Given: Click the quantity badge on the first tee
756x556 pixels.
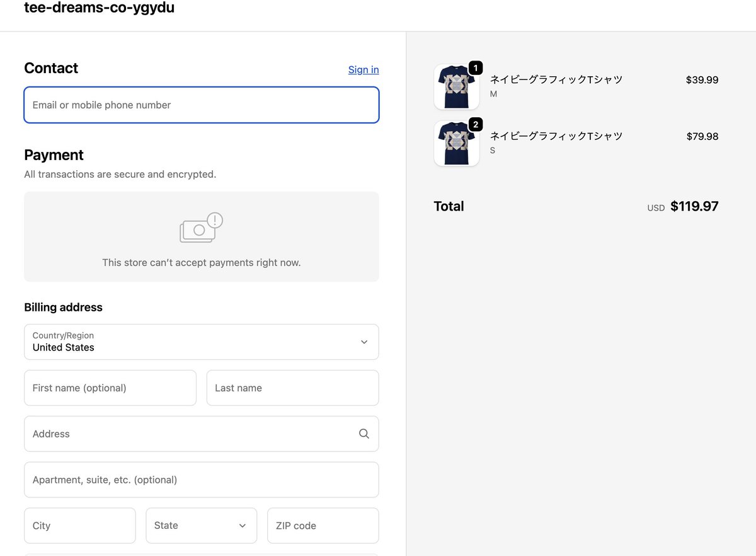Looking at the screenshot, I should 475,68.
